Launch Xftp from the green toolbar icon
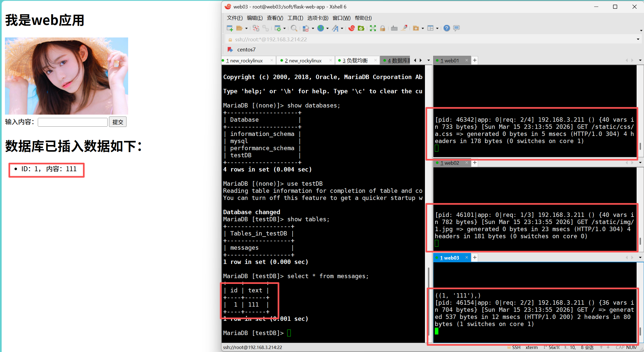The height and width of the screenshot is (352, 644). 361,28
